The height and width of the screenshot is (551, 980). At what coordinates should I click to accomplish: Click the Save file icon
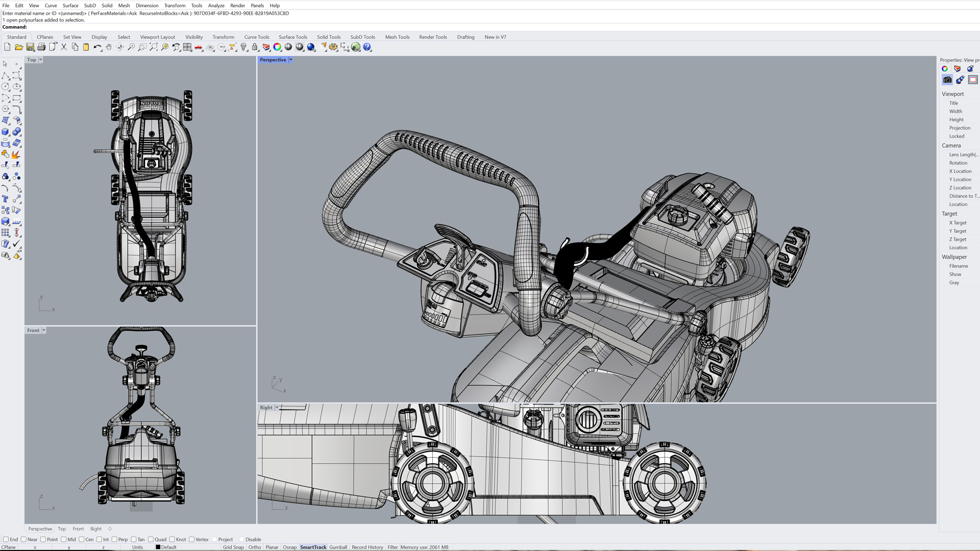(x=30, y=47)
